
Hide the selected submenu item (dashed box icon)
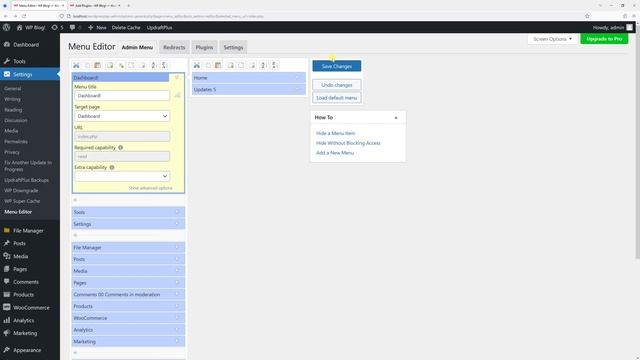tap(241, 65)
